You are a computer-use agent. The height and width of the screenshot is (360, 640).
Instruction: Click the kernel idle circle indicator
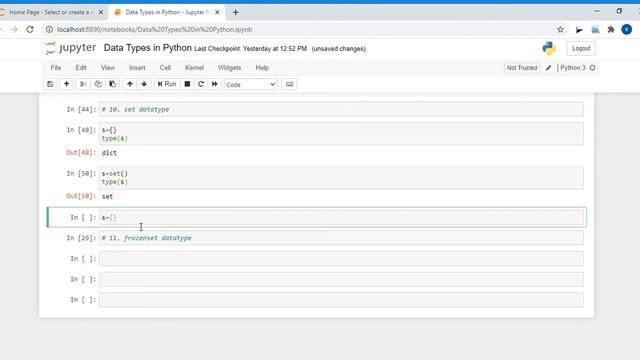tap(592, 68)
